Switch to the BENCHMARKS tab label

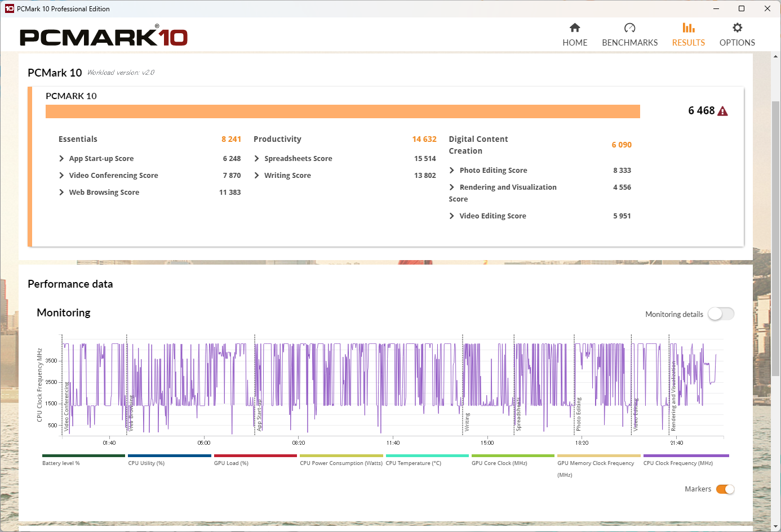629,43
